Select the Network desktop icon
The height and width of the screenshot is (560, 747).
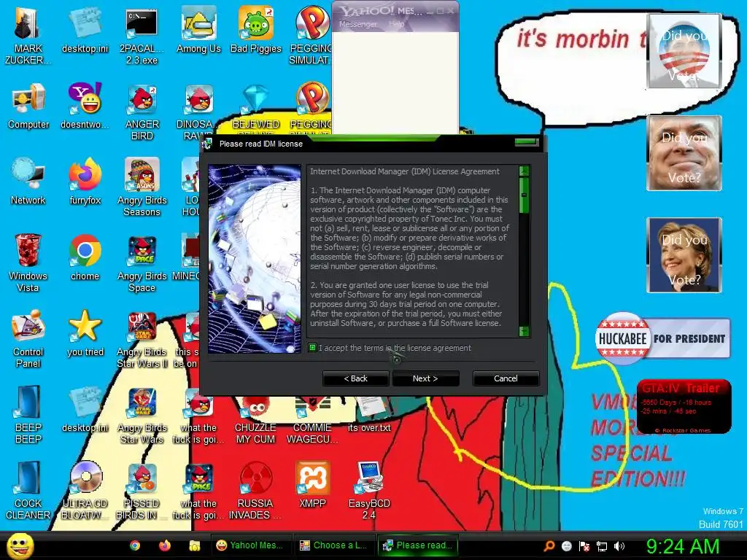(x=28, y=182)
